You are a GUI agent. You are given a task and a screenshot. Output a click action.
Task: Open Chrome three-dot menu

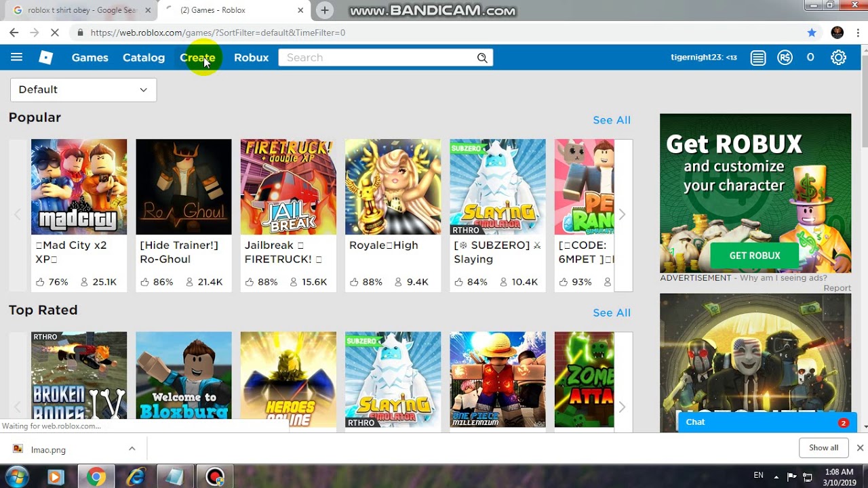857,33
